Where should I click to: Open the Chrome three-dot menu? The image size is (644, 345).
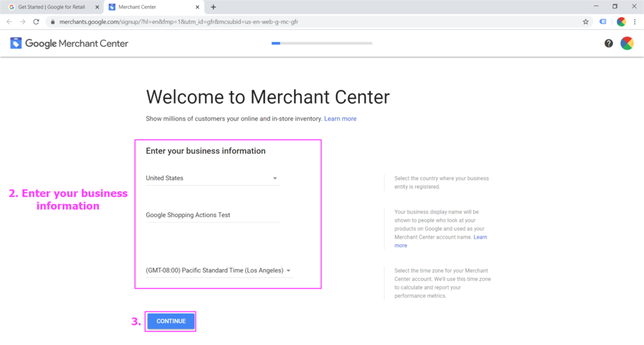635,22
